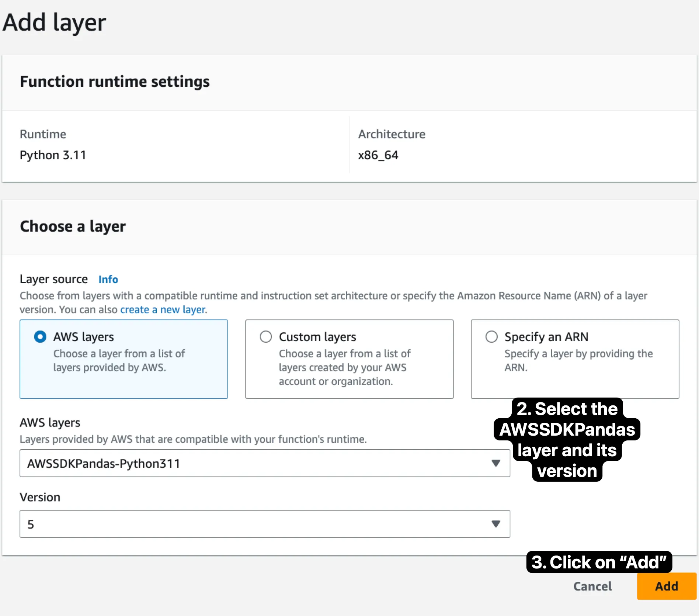Choose the Custom layers radio option
The width and height of the screenshot is (699, 616).
click(x=266, y=337)
